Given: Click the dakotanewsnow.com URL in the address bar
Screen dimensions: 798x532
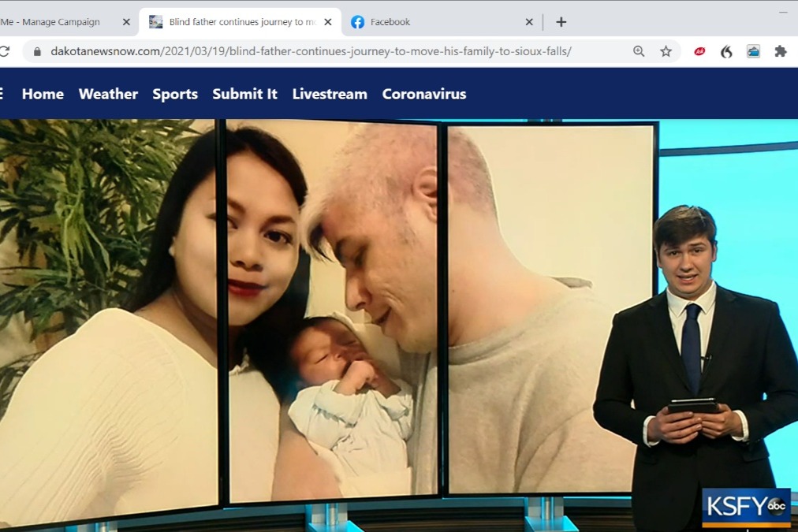Looking at the screenshot, I should pyautogui.click(x=311, y=51).
